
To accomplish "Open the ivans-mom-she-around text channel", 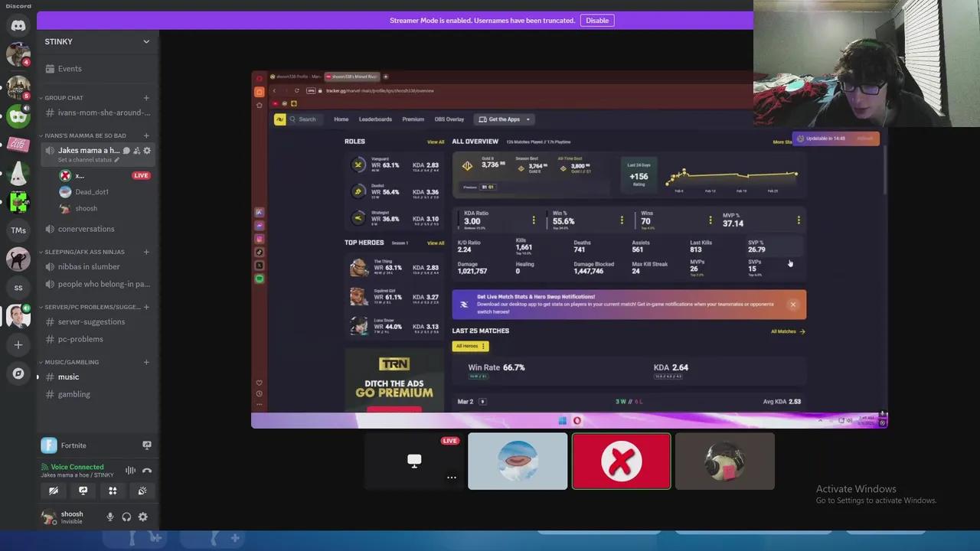I will [98, 112].
